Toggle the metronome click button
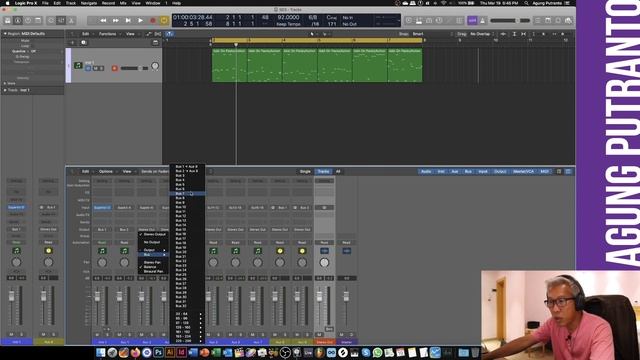640x360 pixels. (x=482, y=20)
